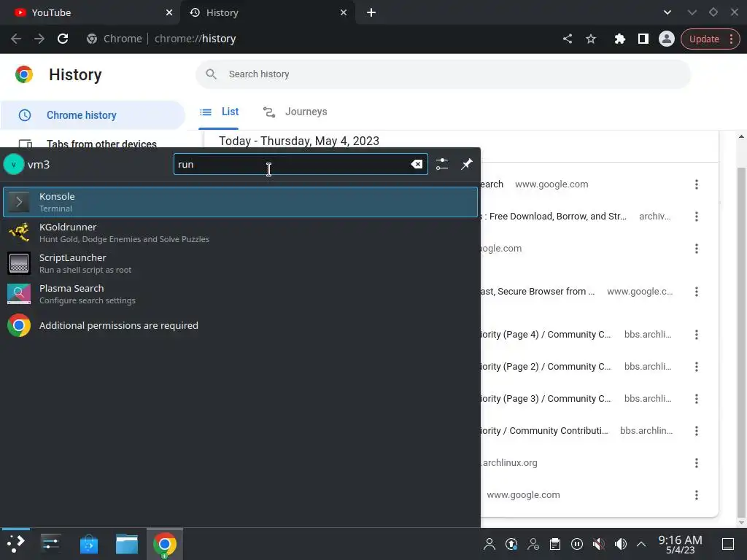Open actions menu for Community Page 4 entry
This screenshot has width=747, height=560.
[697, 334]
